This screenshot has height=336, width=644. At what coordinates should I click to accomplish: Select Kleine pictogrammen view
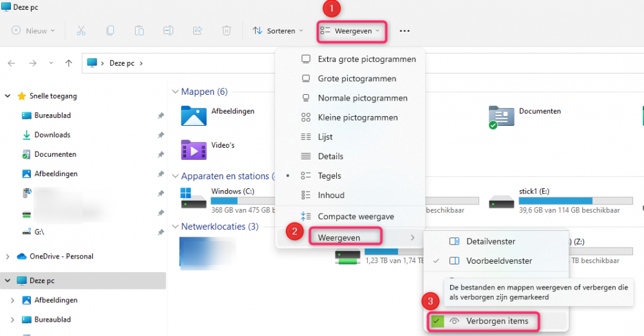(x=350, y=117)
